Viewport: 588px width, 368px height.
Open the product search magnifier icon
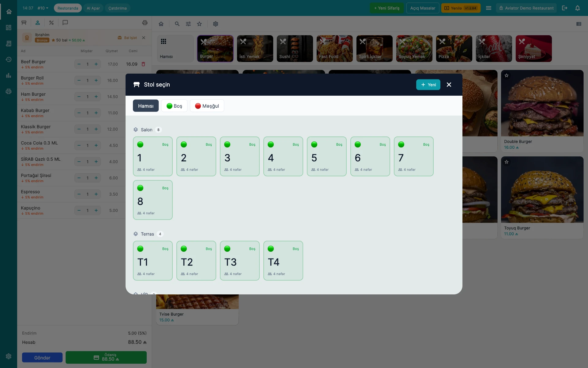177,24
